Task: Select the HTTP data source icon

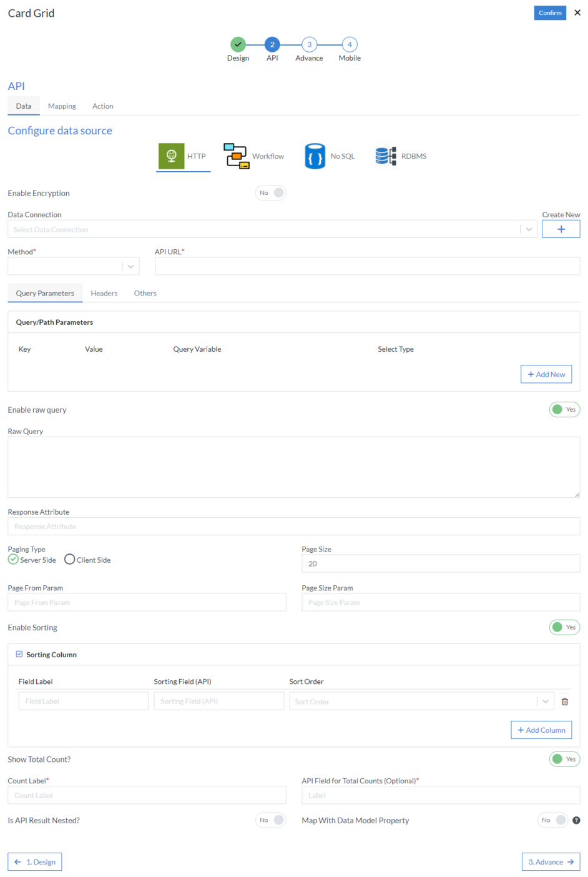Action: (170, 156)
